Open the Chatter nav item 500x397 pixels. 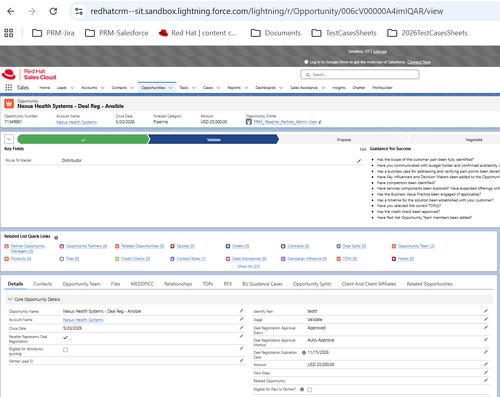click(x=359, y=88)
